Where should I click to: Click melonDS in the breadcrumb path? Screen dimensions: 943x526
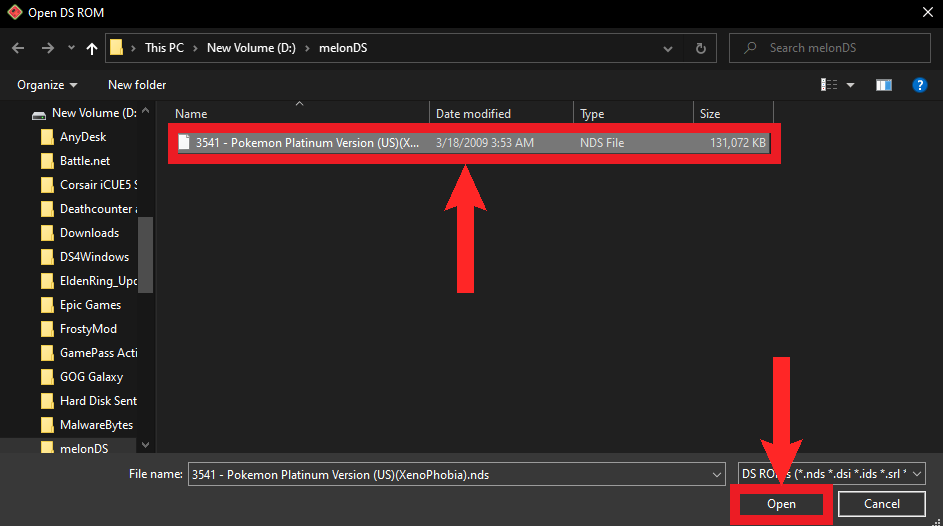tap(343, 47)
